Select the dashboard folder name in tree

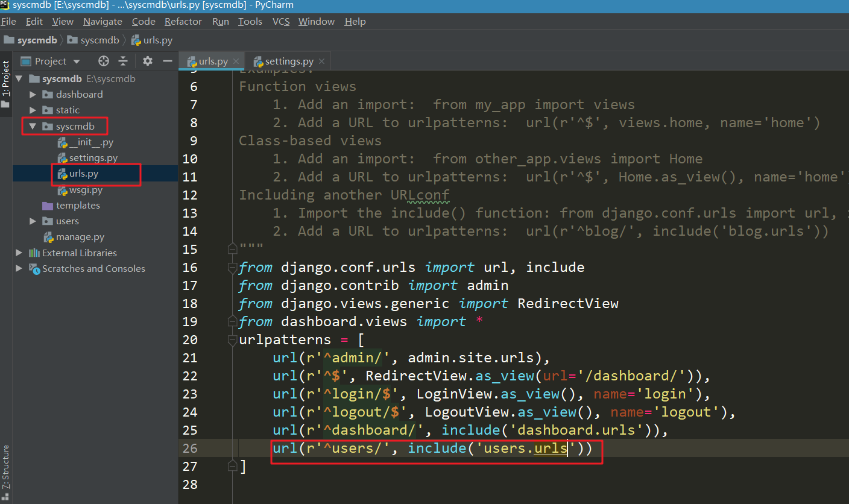(79, 95)
